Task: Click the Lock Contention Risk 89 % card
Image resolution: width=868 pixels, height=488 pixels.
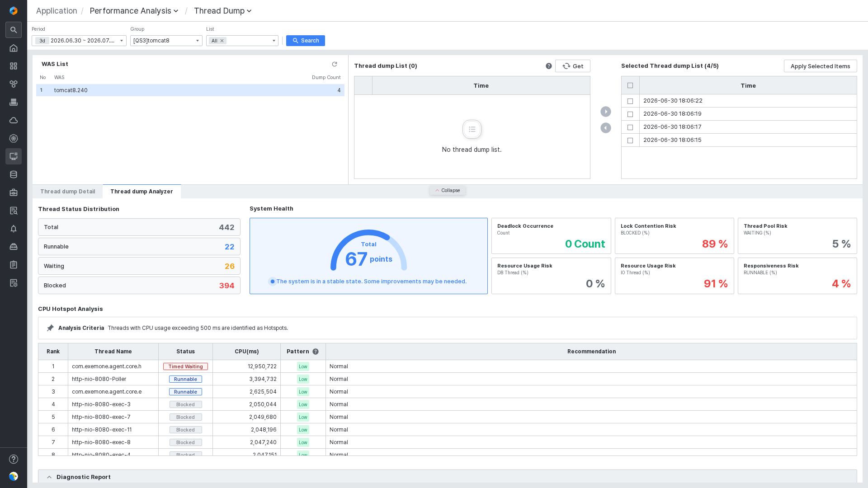Action: [675, 236]
